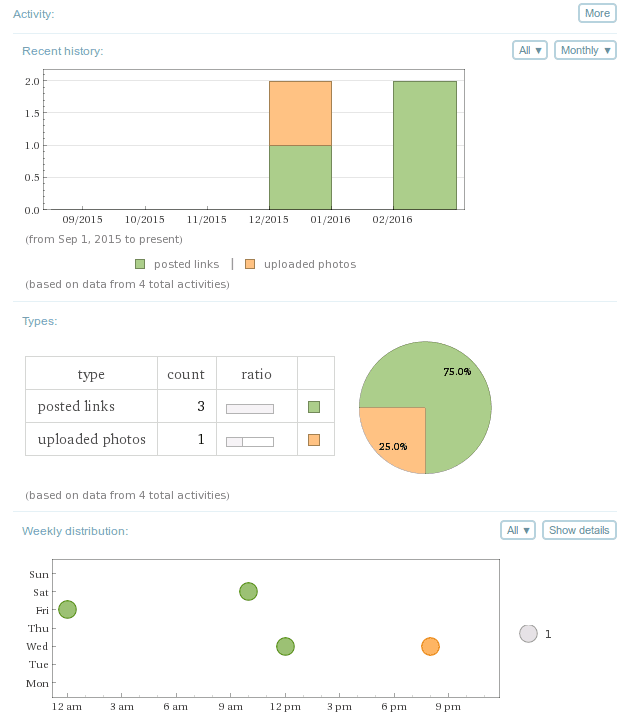Open the Monthly interval dropdown
Viewport: 621px width, 719px height.
point(585,50)
